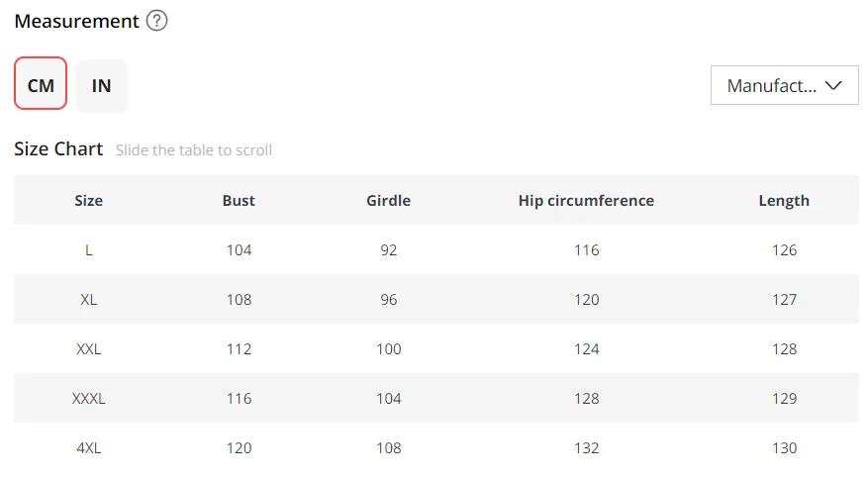868x478 pixels.
Task: Click the Girdle column header
Action: [389, 200]
